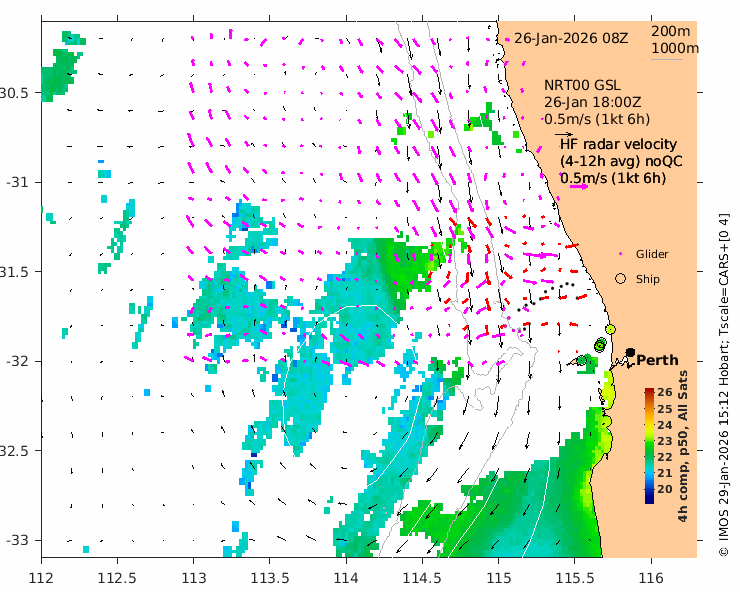Image resolution: width=740 pixels, height=592 pixels.
Task: Click the HF radar velocity label
Action: 619,144
